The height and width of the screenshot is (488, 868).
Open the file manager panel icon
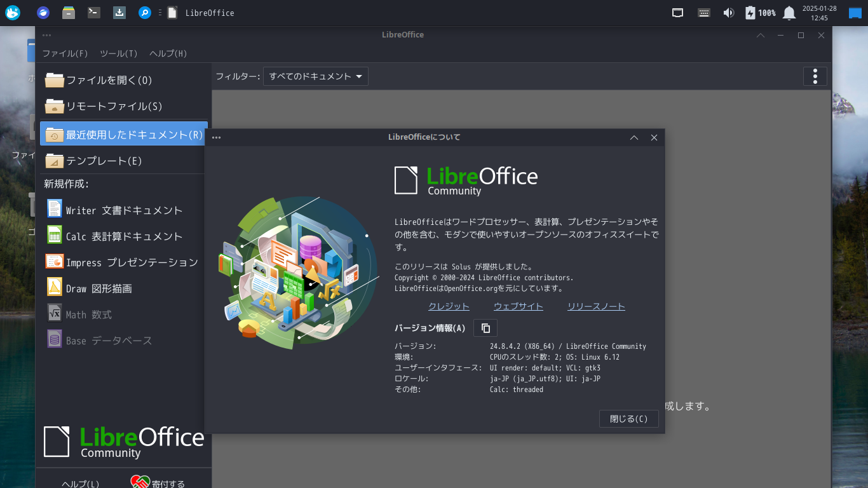point(69,13)
